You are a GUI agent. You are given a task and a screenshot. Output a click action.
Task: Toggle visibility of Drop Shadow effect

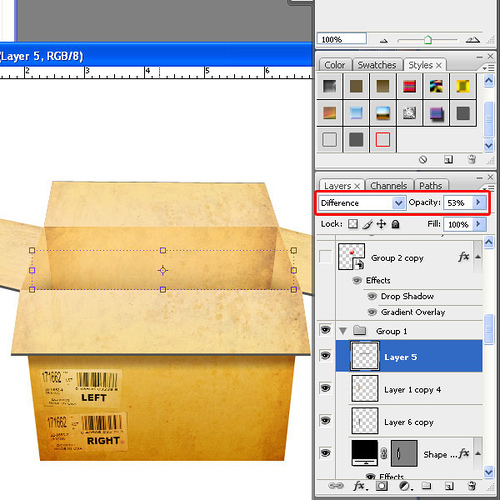coord(372,296)
